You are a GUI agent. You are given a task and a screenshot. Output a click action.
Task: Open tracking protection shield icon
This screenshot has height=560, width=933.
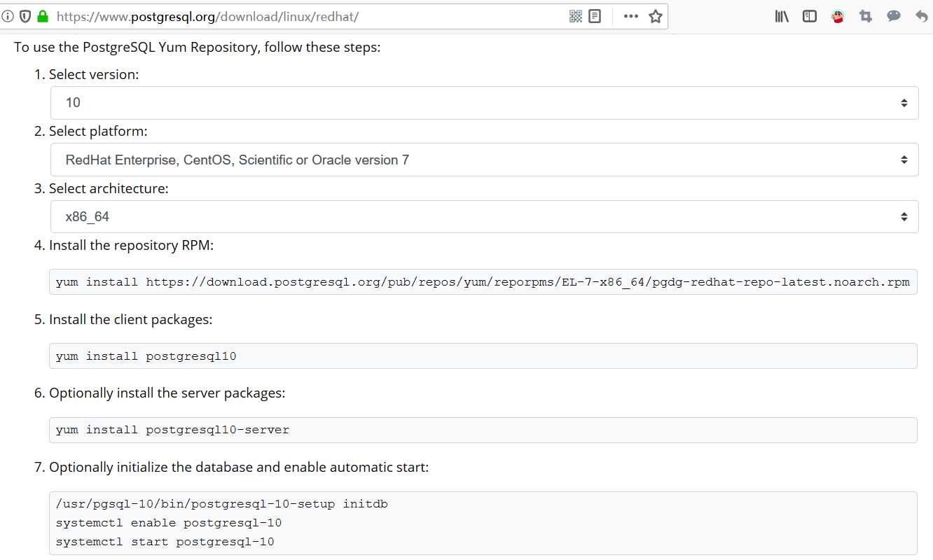coord(25,16)
